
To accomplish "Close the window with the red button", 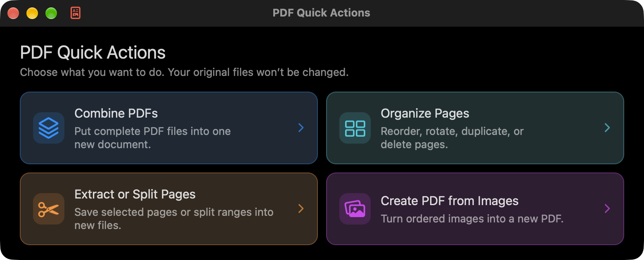I will [x=13, y=13].
